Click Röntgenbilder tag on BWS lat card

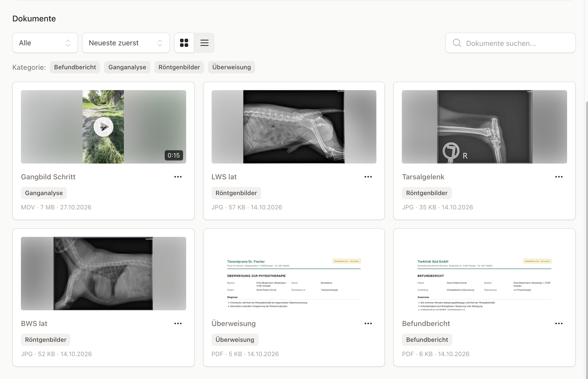click(46, 340)
